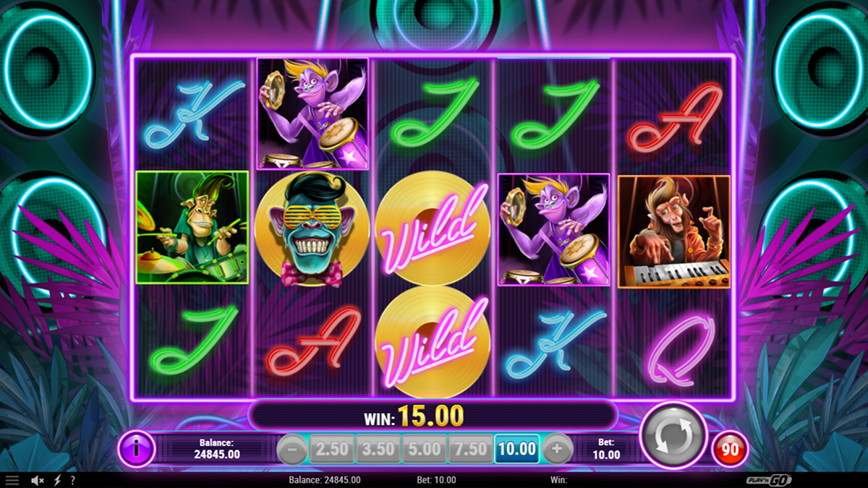Click the red 90 autoplay button

pyautogui.click(x=730, y=449)
